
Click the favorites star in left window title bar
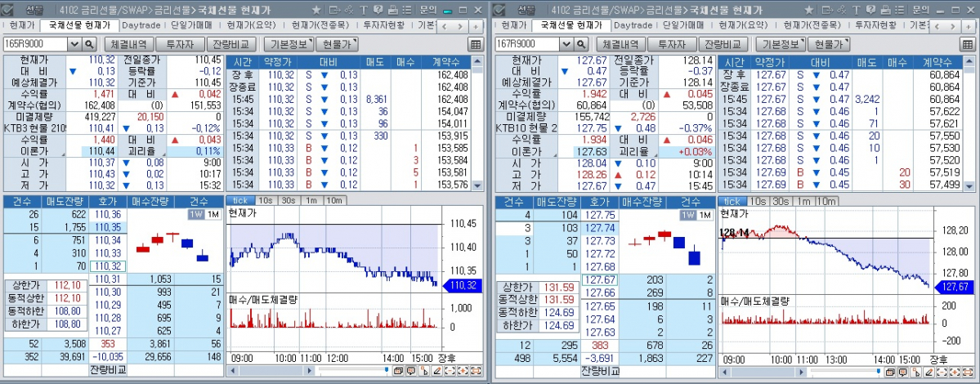pos(316,10)
